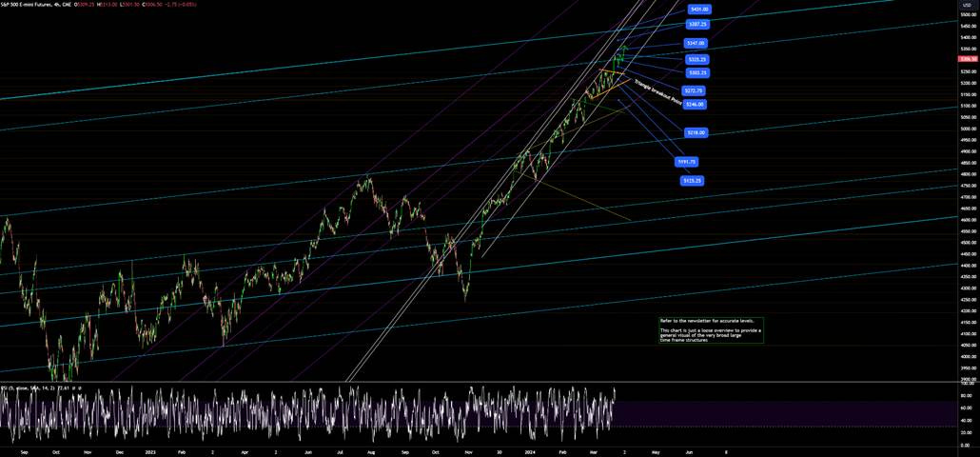Click the Jul label on time axis
This screenshot has height=457, width=980.
pyautogui.click(x=341, y=450)
